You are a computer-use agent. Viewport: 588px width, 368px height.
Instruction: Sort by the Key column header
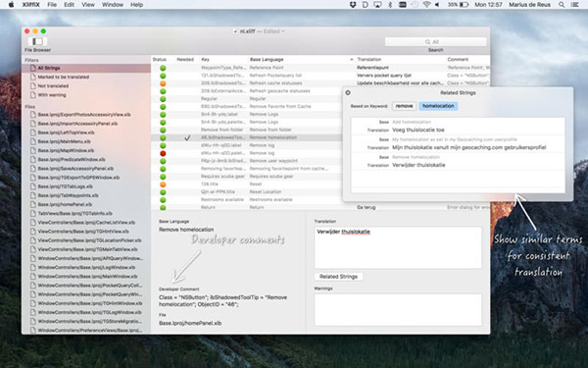[x=205, y=59]
